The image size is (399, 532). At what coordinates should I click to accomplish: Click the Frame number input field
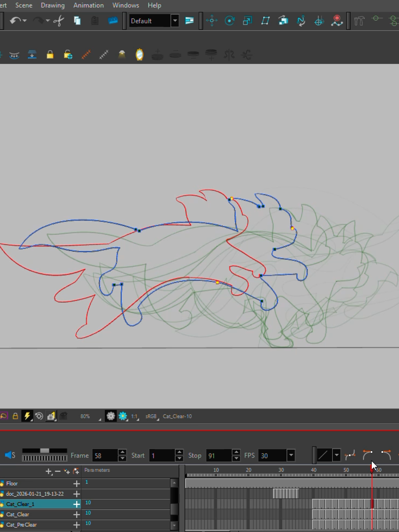coord(104,456)
